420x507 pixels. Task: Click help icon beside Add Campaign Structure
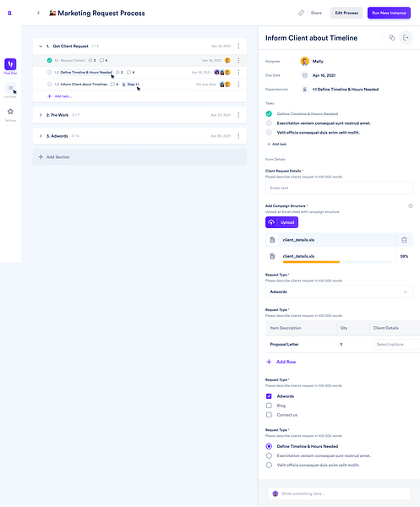pos(411,206)
